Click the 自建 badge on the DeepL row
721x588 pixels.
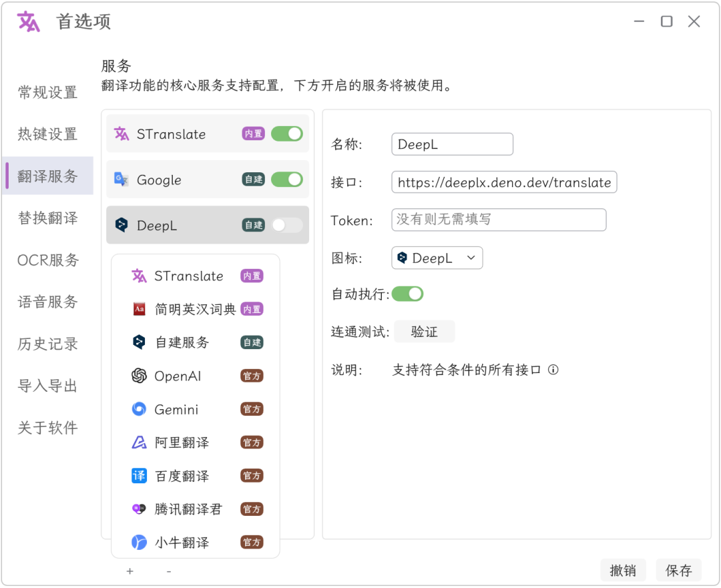254,225
